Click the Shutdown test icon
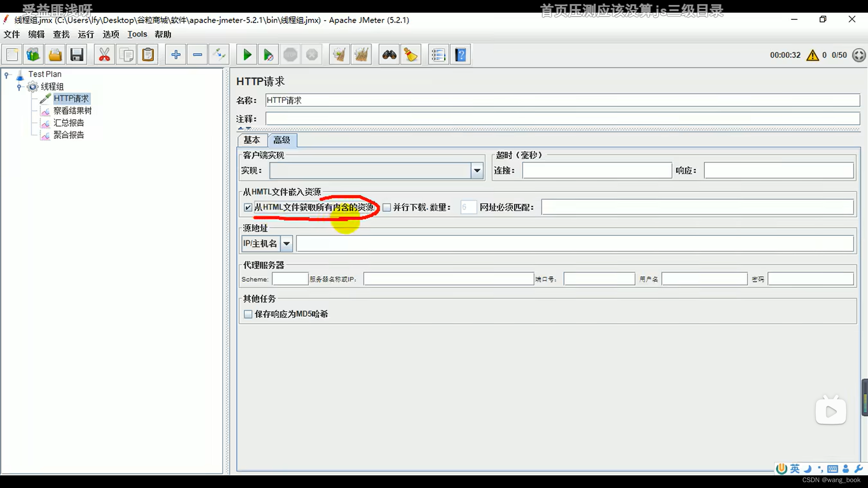 (x=312, y=55)
